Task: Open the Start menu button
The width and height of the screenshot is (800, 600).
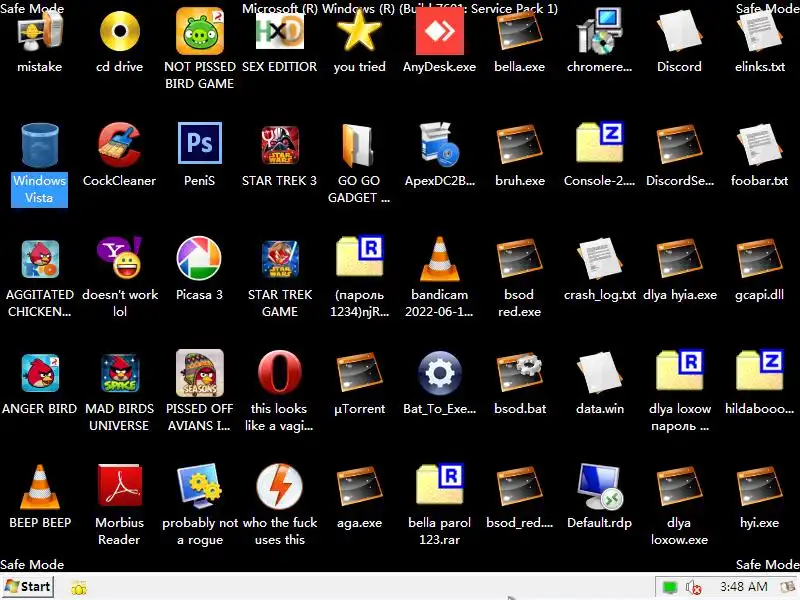Action: click(x=28, y=586)
